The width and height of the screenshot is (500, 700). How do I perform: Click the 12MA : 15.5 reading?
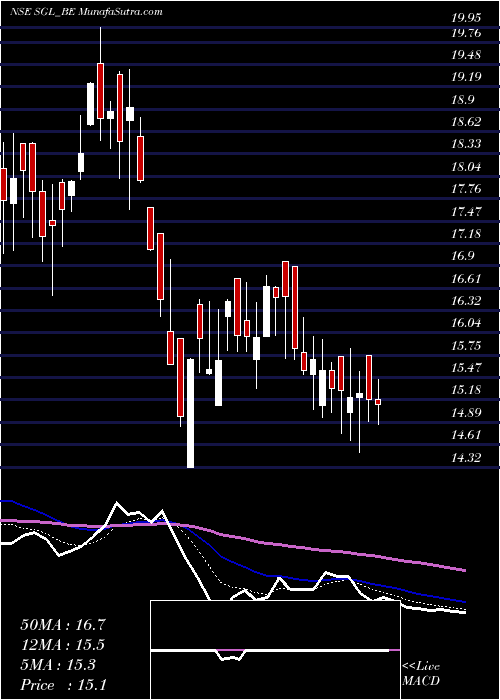point(63,645)
